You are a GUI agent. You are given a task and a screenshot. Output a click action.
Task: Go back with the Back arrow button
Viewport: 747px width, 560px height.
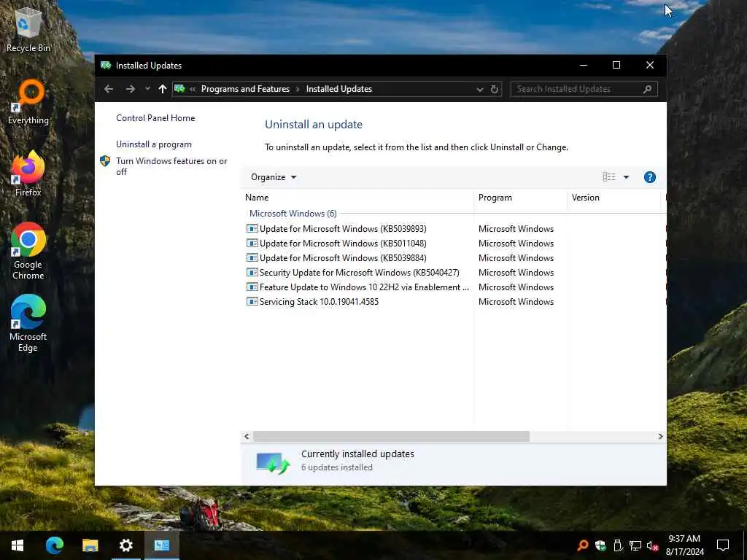pyautogui.click(x=109, y=89)
